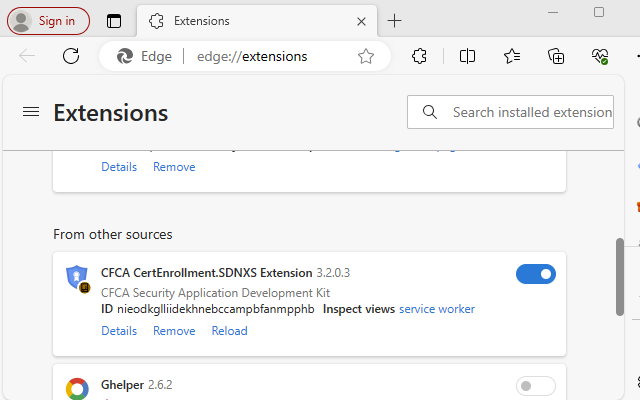Toggle split screen view

[x=467, y=56]
